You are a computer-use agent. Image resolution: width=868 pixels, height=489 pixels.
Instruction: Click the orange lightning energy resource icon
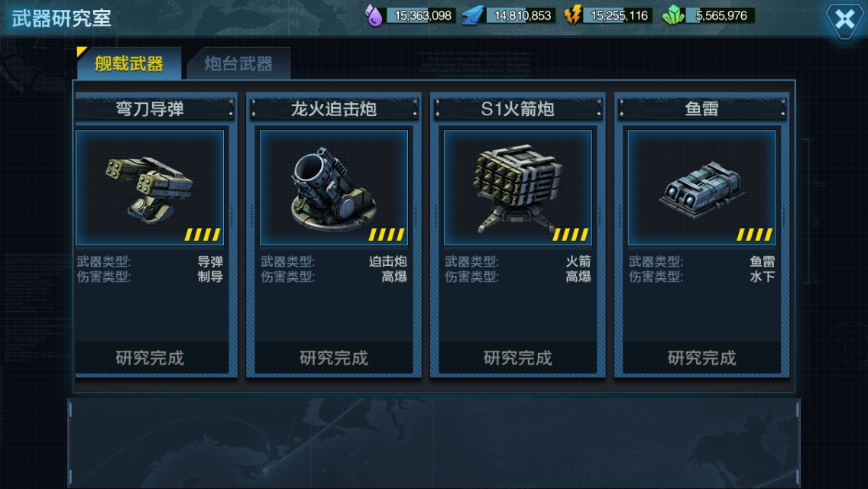[x=572, y=15]
